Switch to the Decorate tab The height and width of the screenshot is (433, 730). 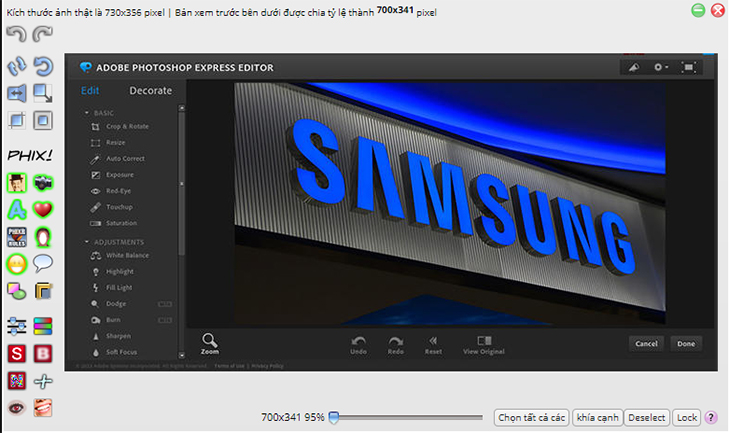[150, 90]
